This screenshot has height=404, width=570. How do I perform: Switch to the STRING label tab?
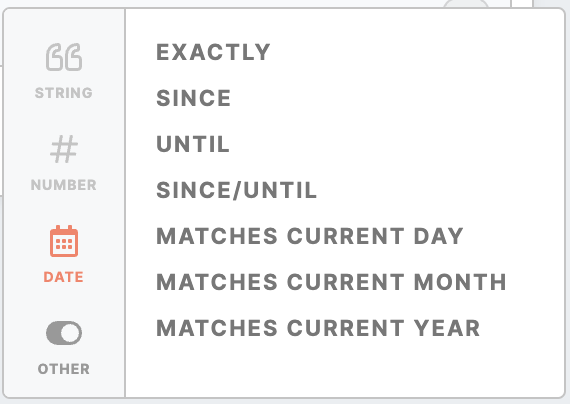point(64,93)
